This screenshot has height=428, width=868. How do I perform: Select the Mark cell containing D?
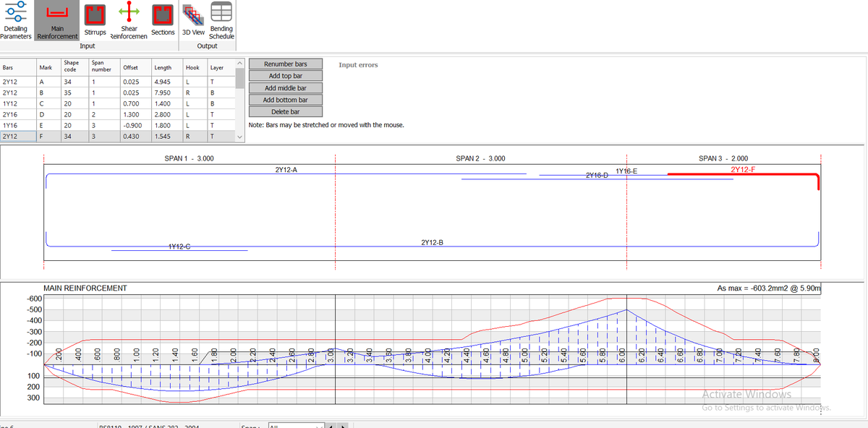pos(48,114)
